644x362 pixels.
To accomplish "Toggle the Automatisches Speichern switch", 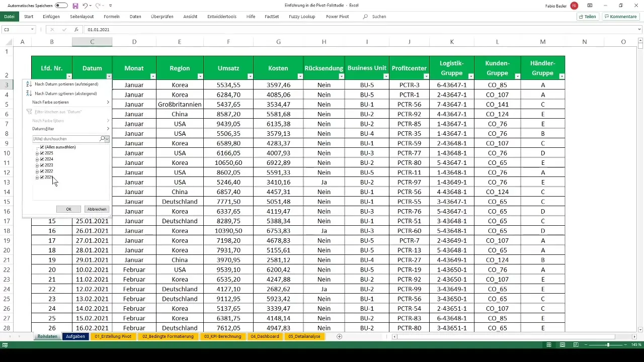I will [x=61, y=6].
